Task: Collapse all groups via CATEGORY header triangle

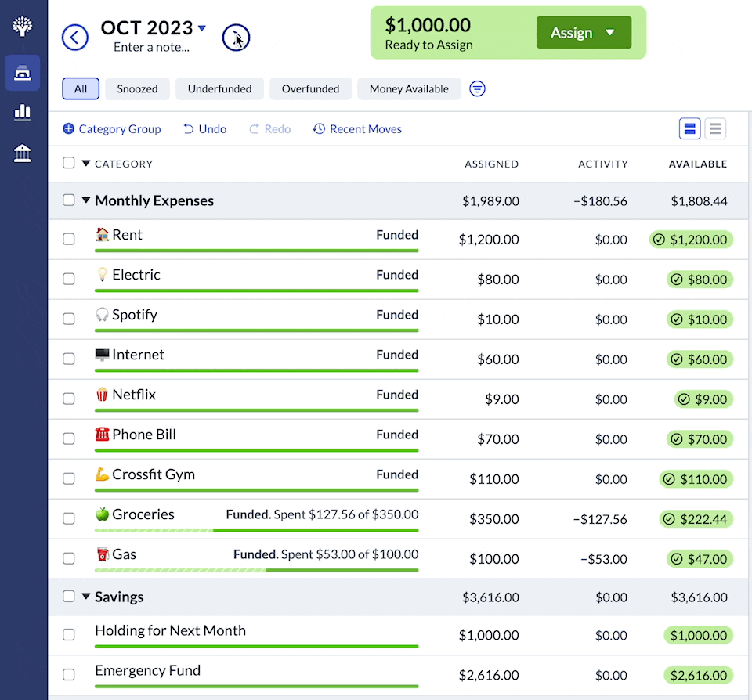Action: [x=86, y=163]
